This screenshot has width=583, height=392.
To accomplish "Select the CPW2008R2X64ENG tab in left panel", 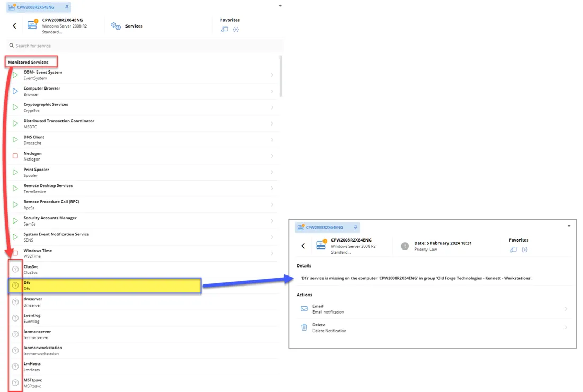I will click(x=35, y=7).
